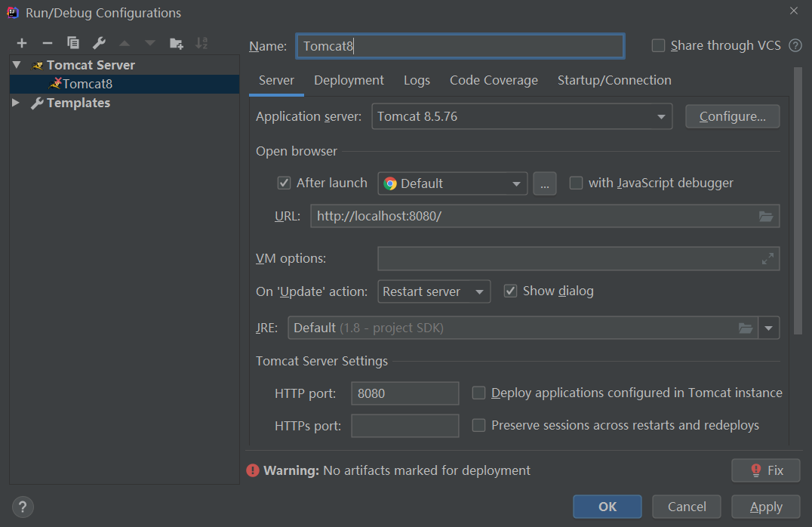The width and height of the screenshot is (812, 527).
Task: Open the help question mark icon
Action: [23, 507]
